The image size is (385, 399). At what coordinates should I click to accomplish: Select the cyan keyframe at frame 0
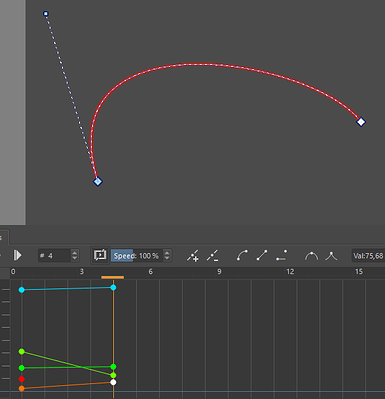point(22,290)
